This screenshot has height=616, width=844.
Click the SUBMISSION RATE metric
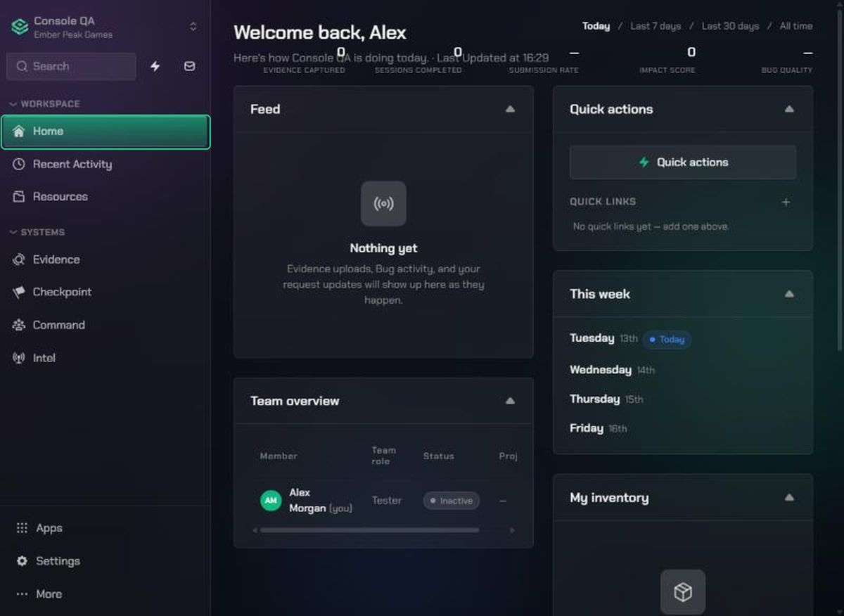pos(544,60)
